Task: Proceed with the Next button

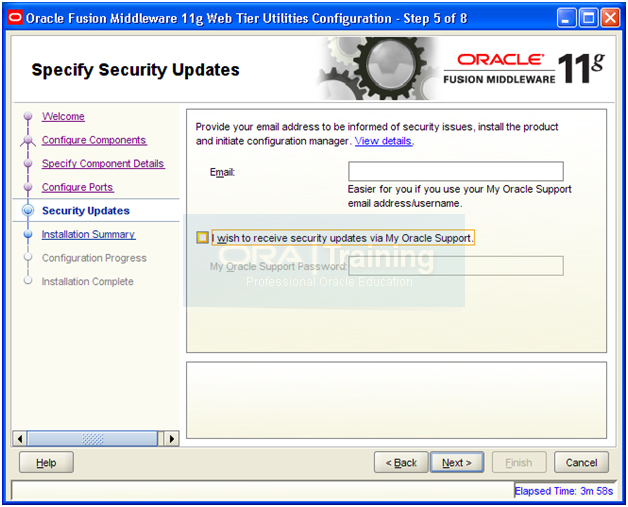Action: point(457,463)
